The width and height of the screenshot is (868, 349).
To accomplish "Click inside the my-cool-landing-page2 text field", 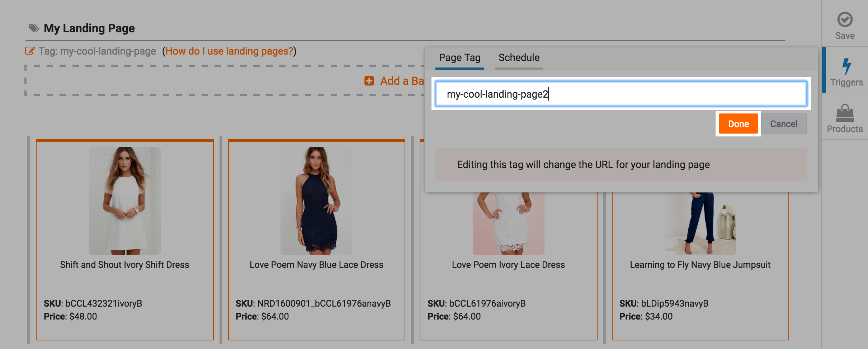I will [x=621, y=94].
